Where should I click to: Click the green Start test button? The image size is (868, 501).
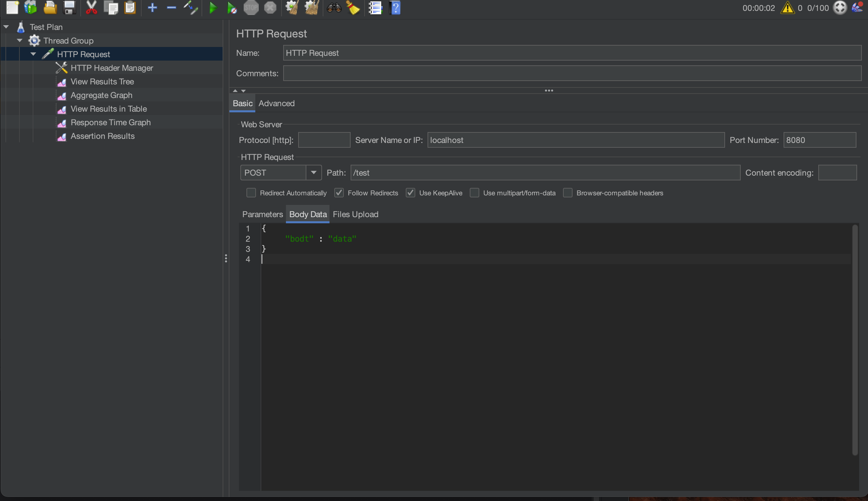click(213, 7)
